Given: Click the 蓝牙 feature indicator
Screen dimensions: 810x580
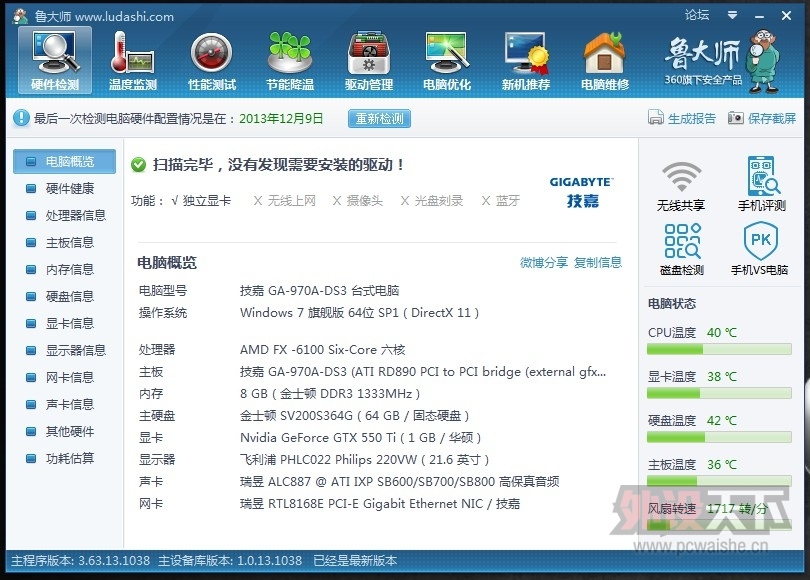Looking at the screenshot, I should pyautogui.click(x=501, y=200).
